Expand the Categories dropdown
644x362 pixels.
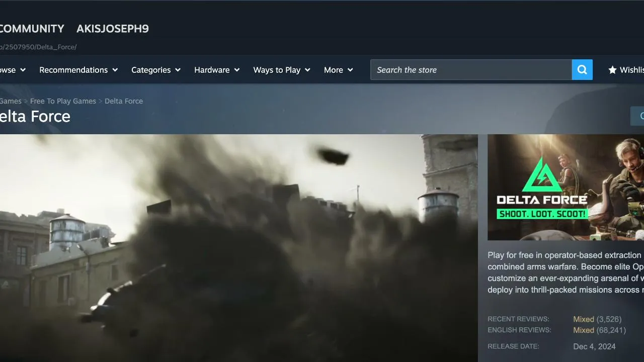[x=156, y=70]
